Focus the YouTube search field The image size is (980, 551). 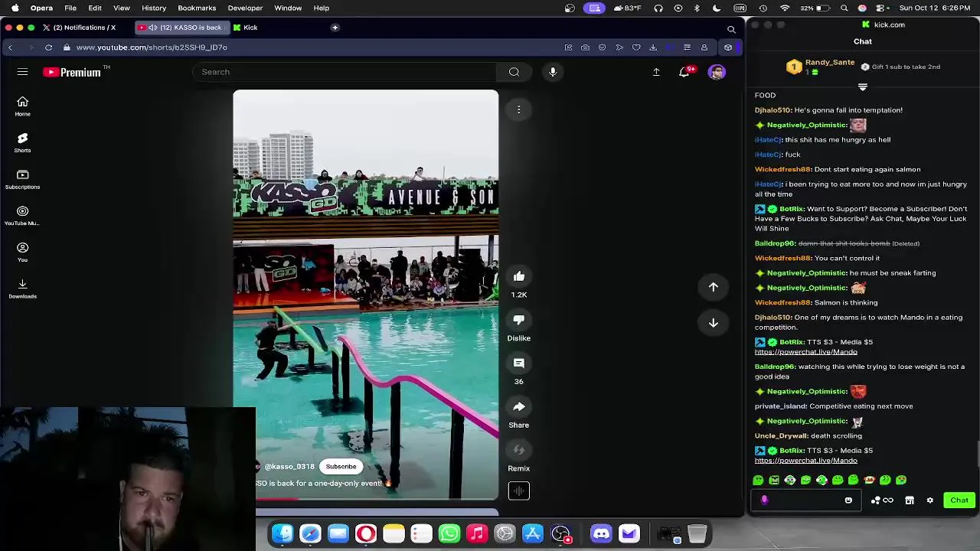tap(345, 72)
